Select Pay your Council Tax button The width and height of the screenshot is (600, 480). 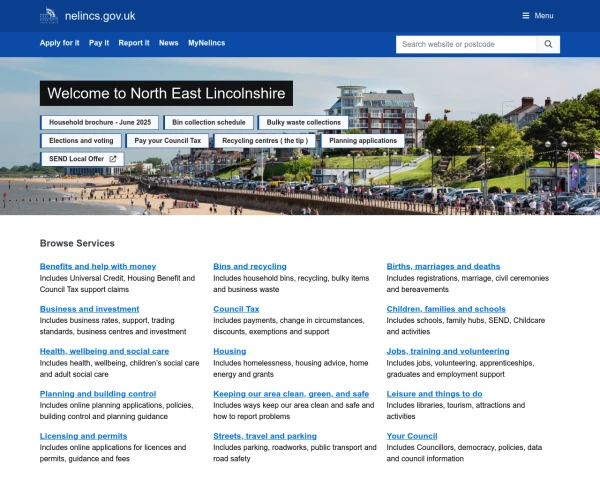167,141
